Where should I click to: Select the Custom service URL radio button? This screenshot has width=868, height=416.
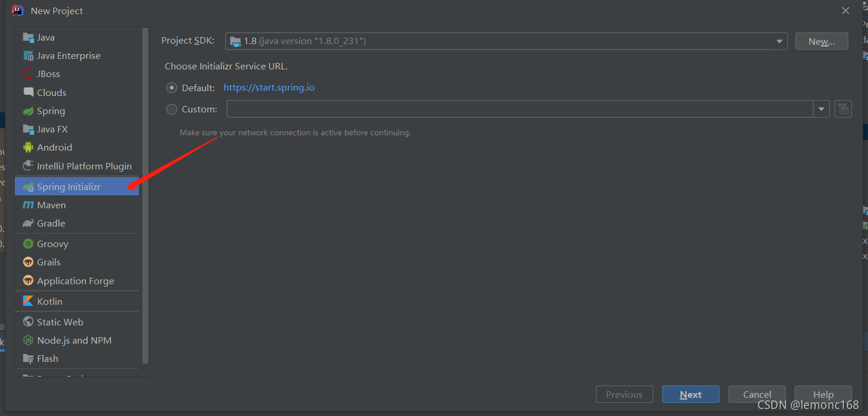172,109
